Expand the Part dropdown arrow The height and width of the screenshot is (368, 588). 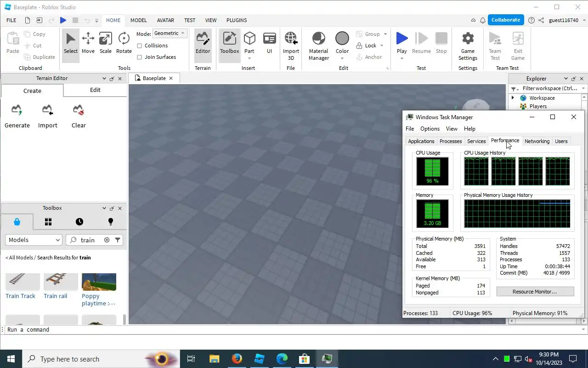pyautogui.click(x=249, y=58)
